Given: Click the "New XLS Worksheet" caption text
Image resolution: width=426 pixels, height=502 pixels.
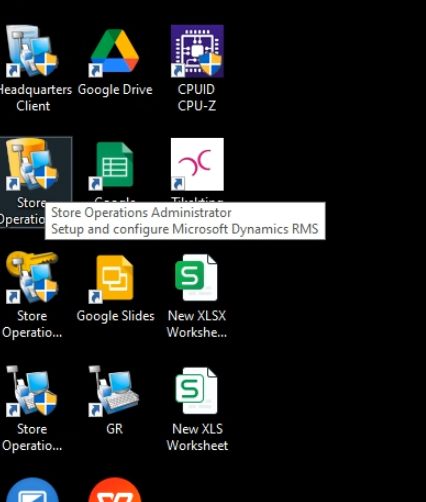Looking at the screenshot, I should (197, 437).
